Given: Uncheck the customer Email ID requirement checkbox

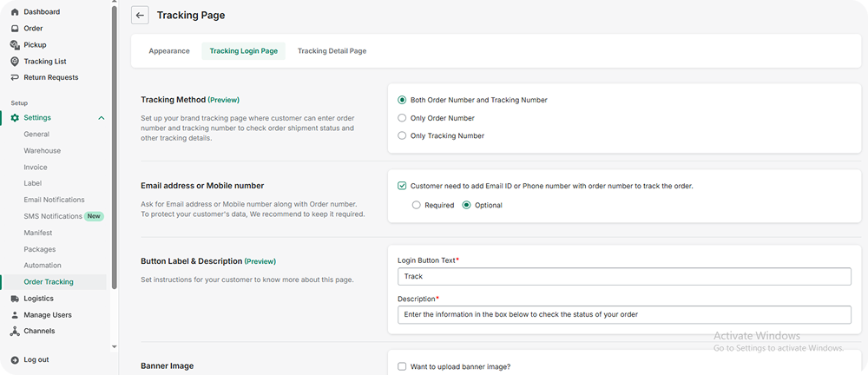Looking at the screenshot, I should pos(402,186).
